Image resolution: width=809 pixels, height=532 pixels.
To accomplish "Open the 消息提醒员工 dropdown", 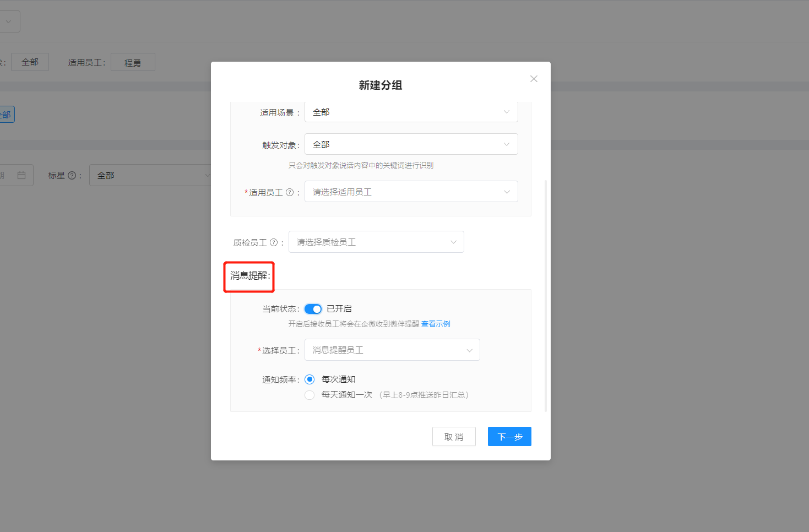I will point(392,350).
